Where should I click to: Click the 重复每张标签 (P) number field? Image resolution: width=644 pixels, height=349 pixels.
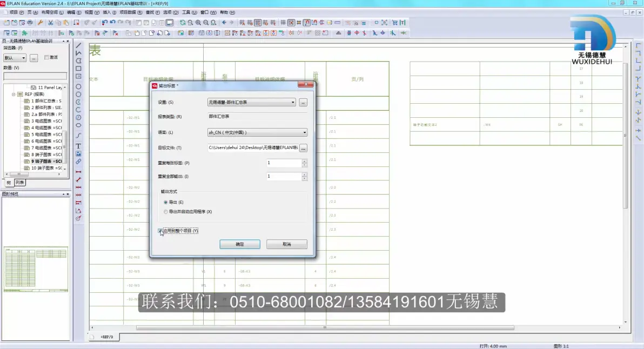pos(284,163)
